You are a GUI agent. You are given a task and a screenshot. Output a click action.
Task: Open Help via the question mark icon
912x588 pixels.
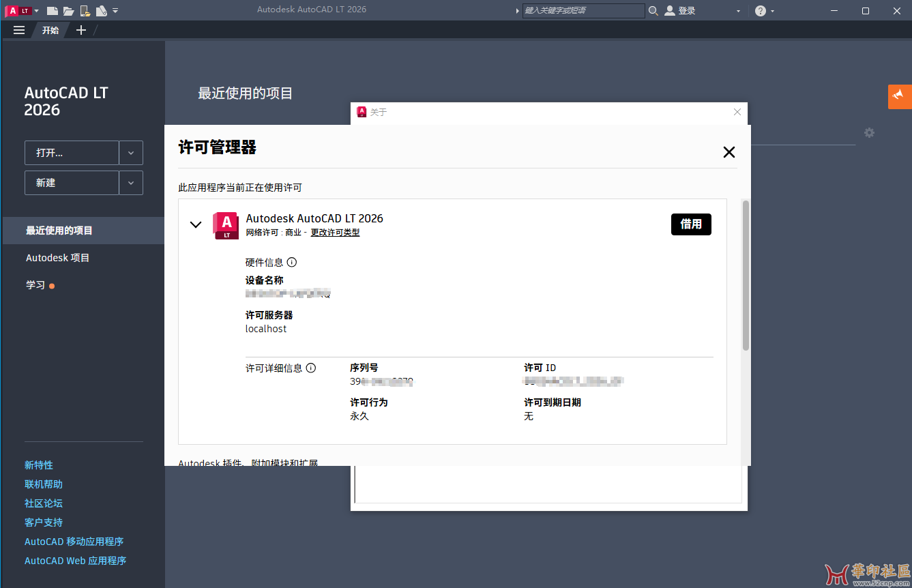759,10
